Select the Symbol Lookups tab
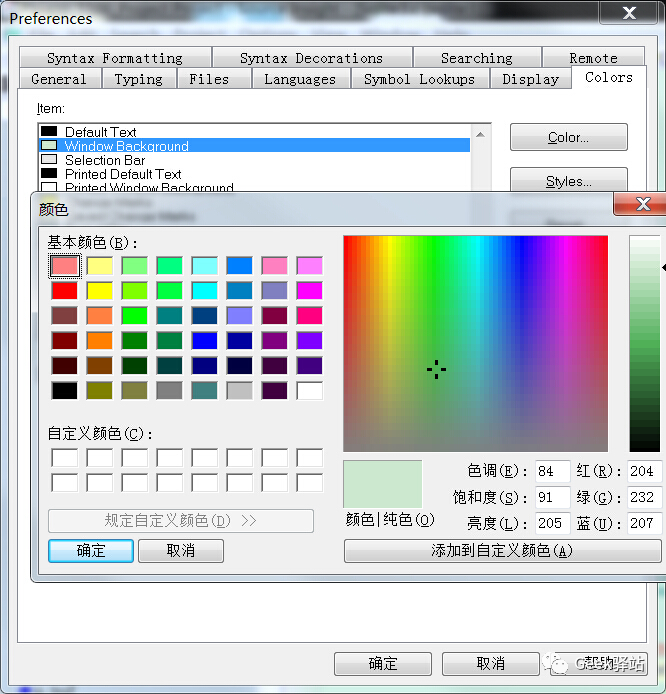This screenshot has height=694, width=666. click(420, 79)
